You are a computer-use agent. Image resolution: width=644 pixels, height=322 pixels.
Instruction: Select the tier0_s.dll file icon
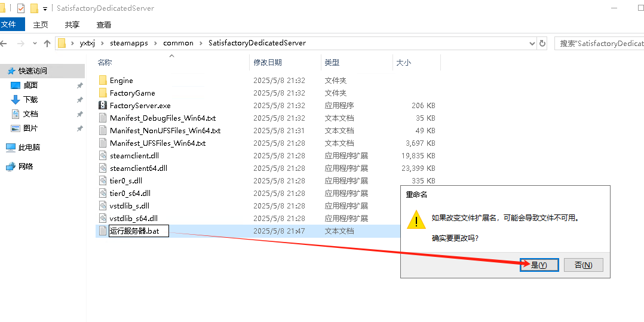pos(103,180)
